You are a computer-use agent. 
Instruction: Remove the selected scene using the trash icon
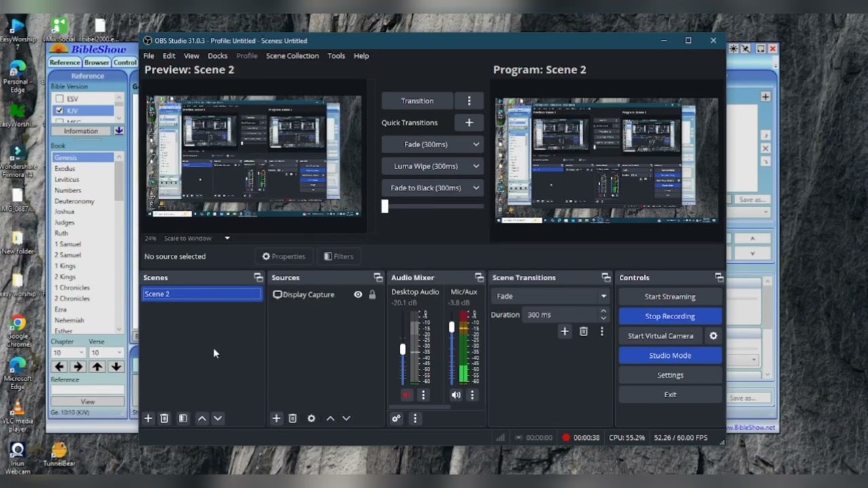[164, 418]
